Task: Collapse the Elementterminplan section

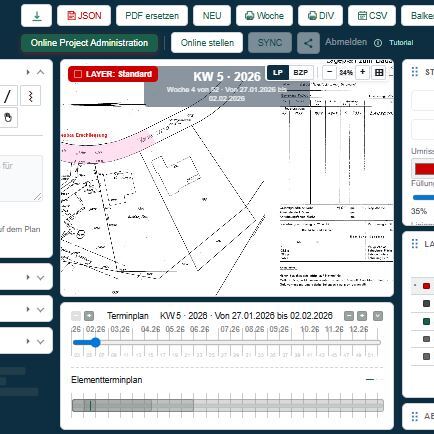Action: pyautogui.click(x=370, y=380)
